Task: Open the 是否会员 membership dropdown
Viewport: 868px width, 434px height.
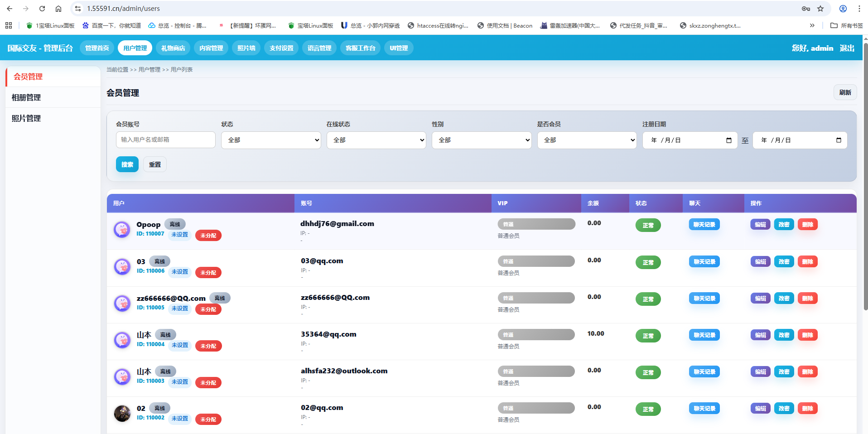Action: point(587,140)
